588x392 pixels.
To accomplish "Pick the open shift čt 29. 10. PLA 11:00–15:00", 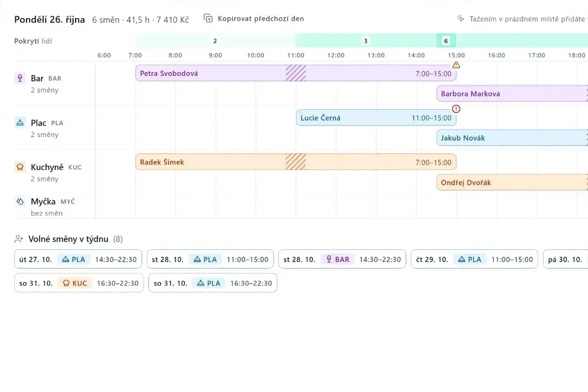I will coord(474,259).
